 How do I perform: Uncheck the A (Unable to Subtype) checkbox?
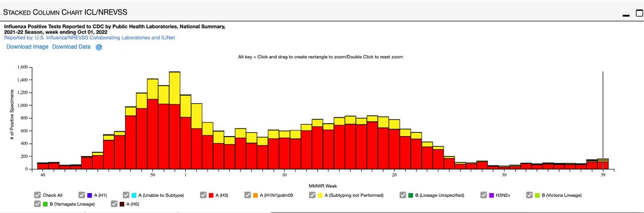click(x=127, y=195)
